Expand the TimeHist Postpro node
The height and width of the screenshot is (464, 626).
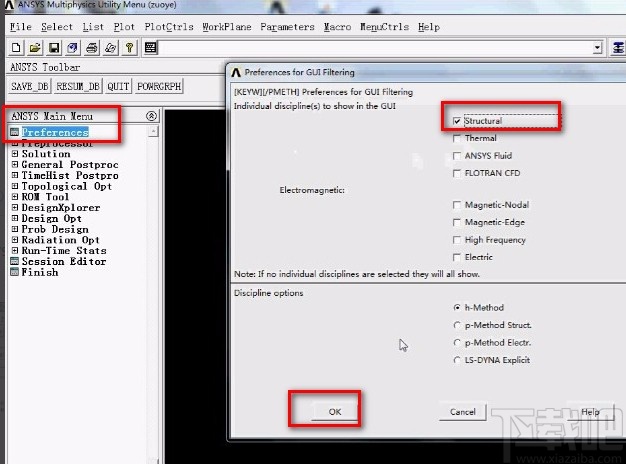15,175
